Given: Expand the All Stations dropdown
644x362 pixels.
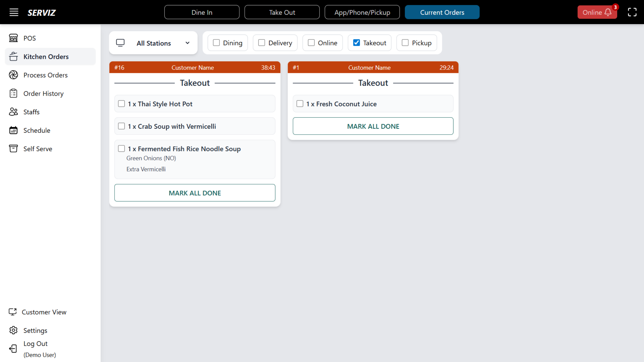Looking at the screenshot, I should (153, 43).
